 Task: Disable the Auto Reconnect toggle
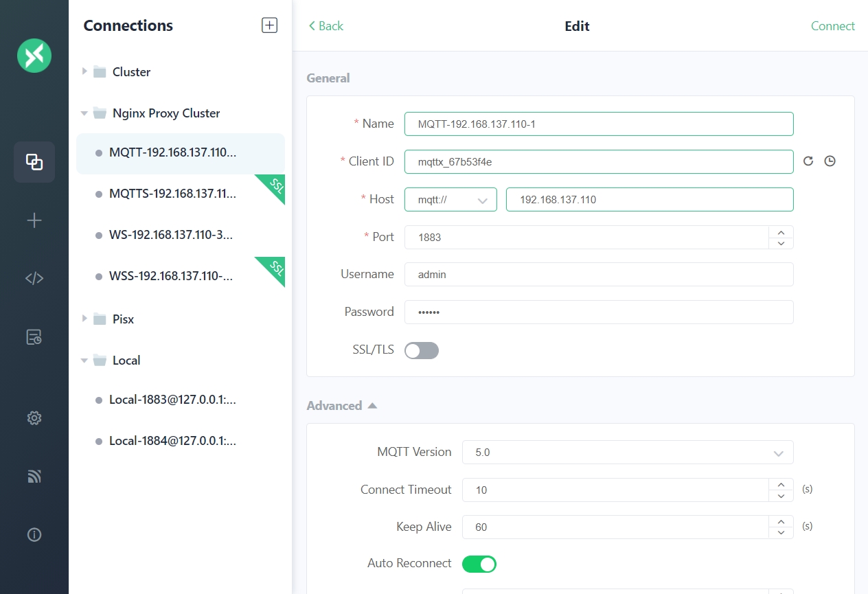click(x=479, y=564)
